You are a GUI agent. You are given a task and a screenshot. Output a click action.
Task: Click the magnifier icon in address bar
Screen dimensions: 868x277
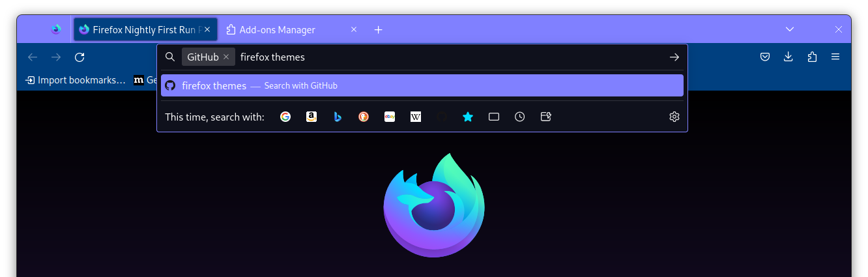(170, 57)
